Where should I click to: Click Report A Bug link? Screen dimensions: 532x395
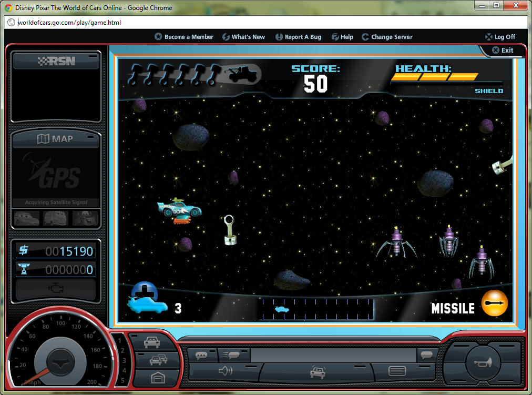coord(298,37)
